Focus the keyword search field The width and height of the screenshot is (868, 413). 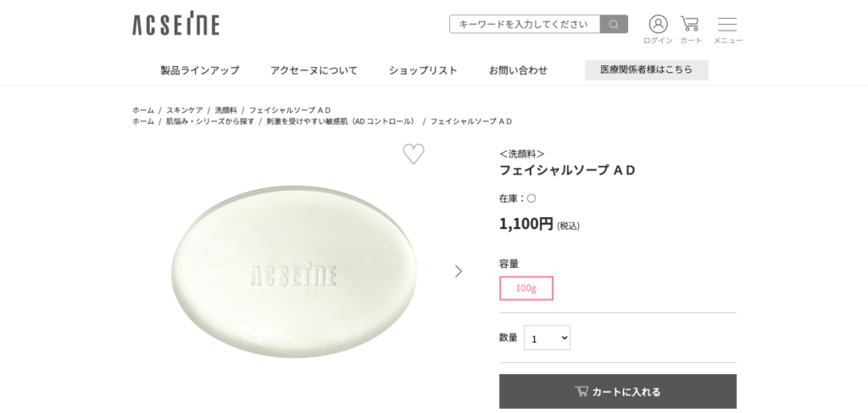pyautogui.click(x=526, y=25)
